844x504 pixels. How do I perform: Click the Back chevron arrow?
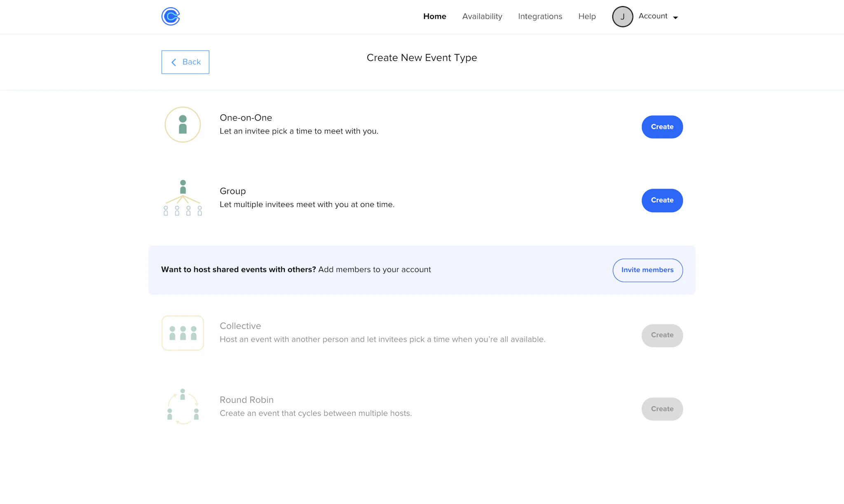click(174, 62)
